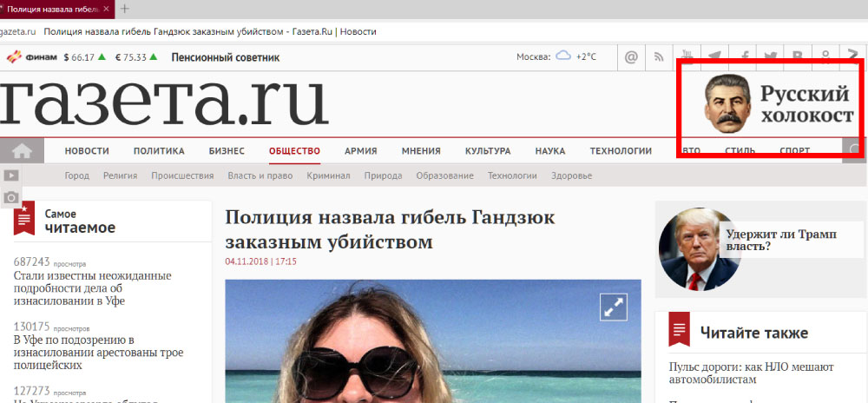Open the VK icon in header
Screen dimensions: 868x403
(798, 56)
